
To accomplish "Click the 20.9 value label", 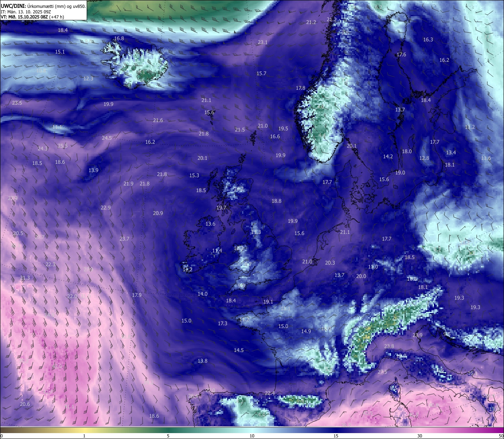I will [x=158, y=213].
